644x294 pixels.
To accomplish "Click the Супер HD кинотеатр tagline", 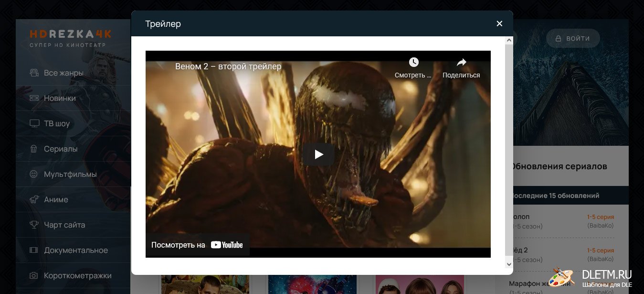I will point(68,45).
